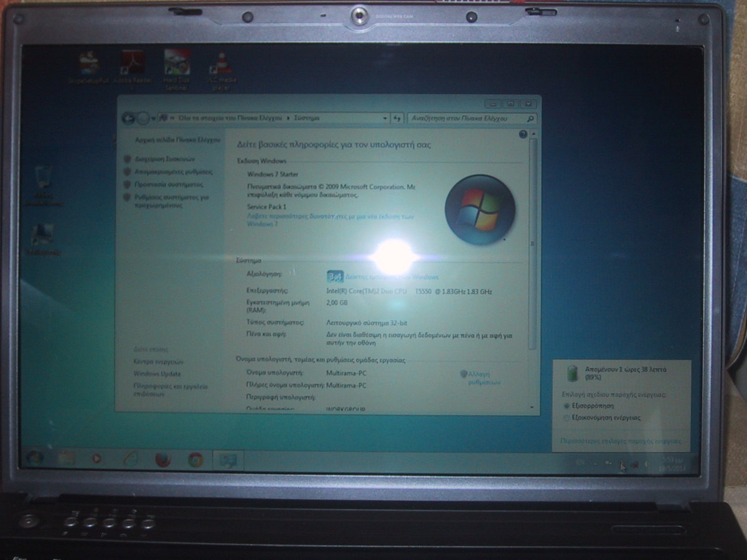Open the SkypeSetupFull desktop icon

tap(89, 67)
